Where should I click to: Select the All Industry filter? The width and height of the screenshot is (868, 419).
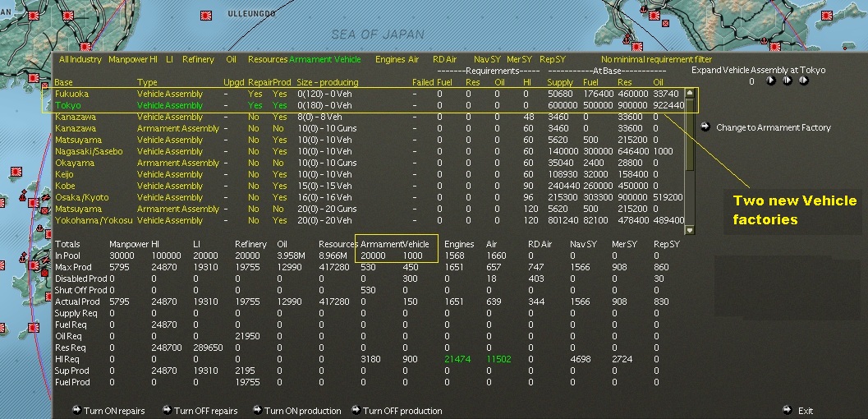80,59
